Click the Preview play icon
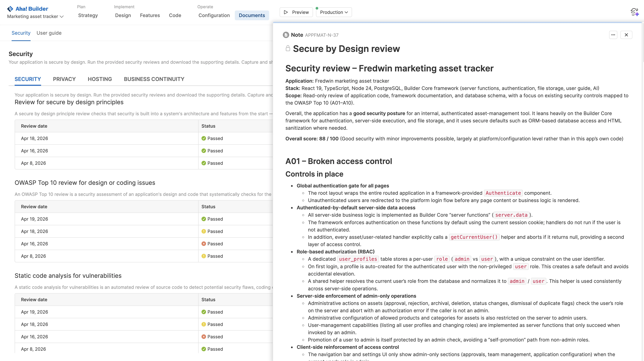Screen dimensions: 644x361 point(286,12)
